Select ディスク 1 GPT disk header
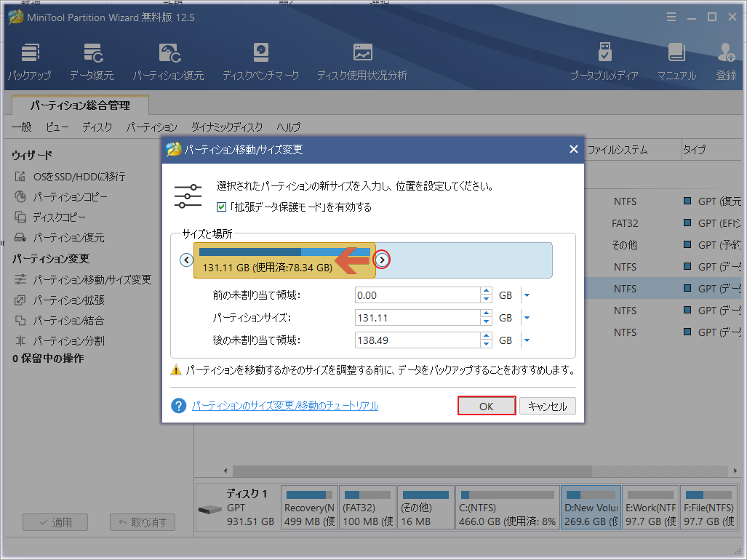747x560 pixels. (x=237, y=508)
